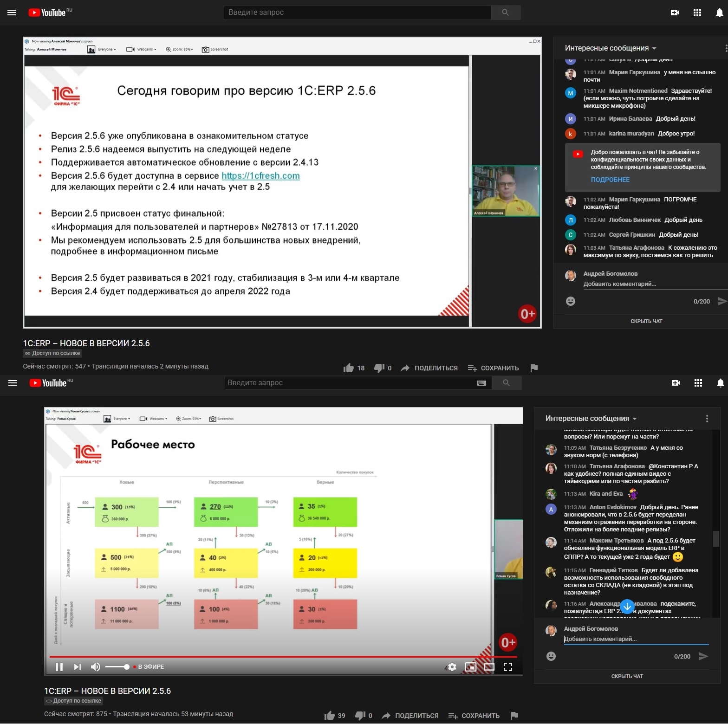This screenshot has height=724, width=728.
Task: Jump to newest messages with blue arrow button
Action: point(627,606)
